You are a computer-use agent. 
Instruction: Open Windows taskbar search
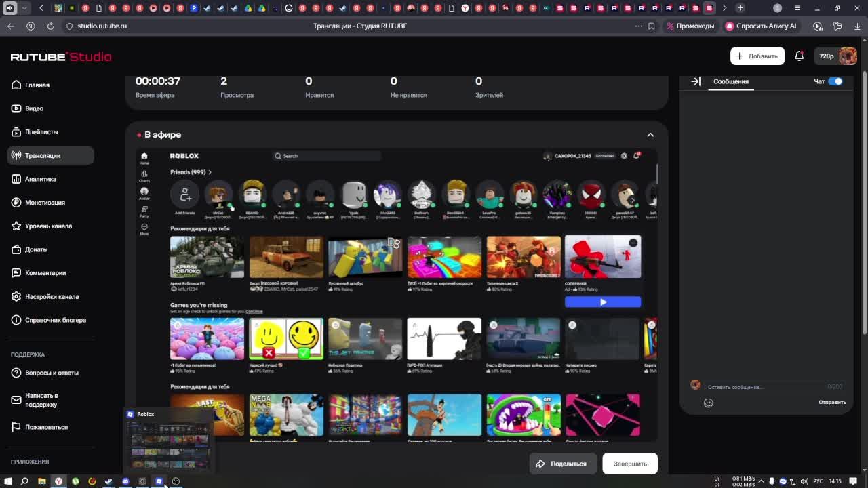click(x=24, y=481)
